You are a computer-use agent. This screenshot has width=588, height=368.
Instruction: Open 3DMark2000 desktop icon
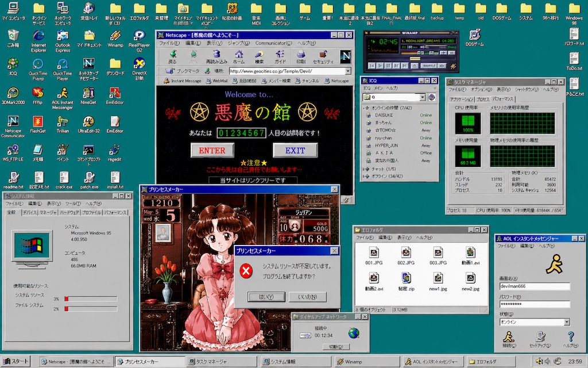click(x=13, y=95)
